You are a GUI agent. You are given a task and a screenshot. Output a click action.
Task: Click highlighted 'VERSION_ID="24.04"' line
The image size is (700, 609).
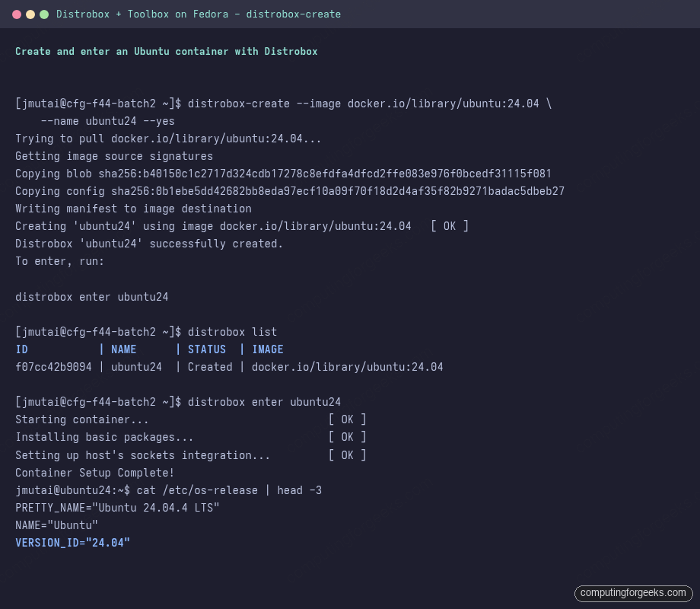point(72,543)
